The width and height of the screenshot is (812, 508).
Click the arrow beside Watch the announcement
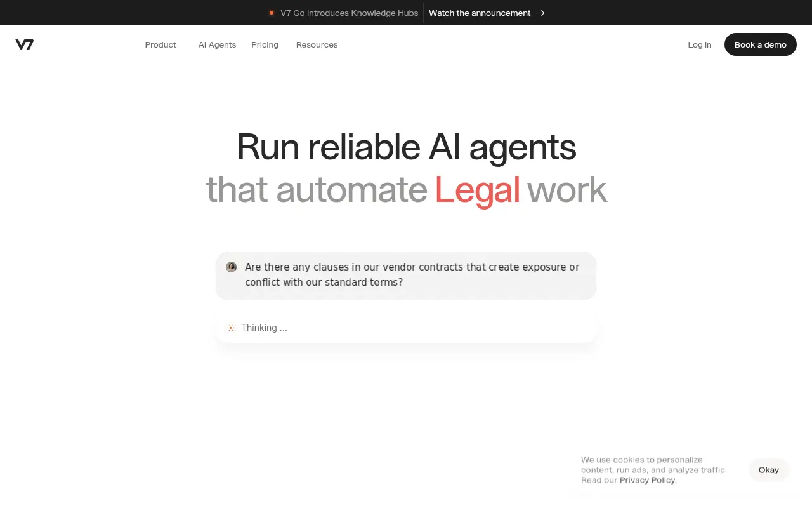click(540, 13)
